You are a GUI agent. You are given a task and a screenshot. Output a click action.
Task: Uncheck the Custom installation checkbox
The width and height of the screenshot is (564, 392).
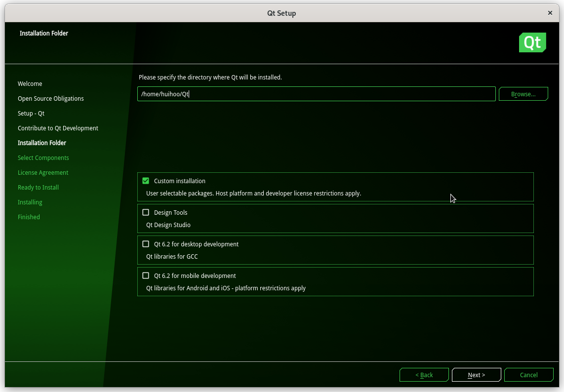click(146, 181)
